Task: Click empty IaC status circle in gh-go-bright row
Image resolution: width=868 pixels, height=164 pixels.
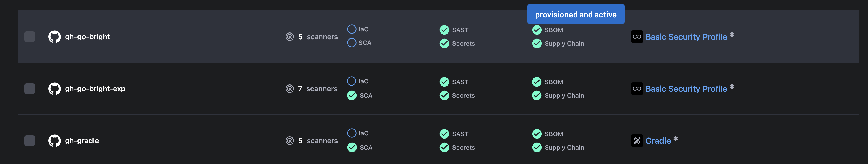Action: 352,29
